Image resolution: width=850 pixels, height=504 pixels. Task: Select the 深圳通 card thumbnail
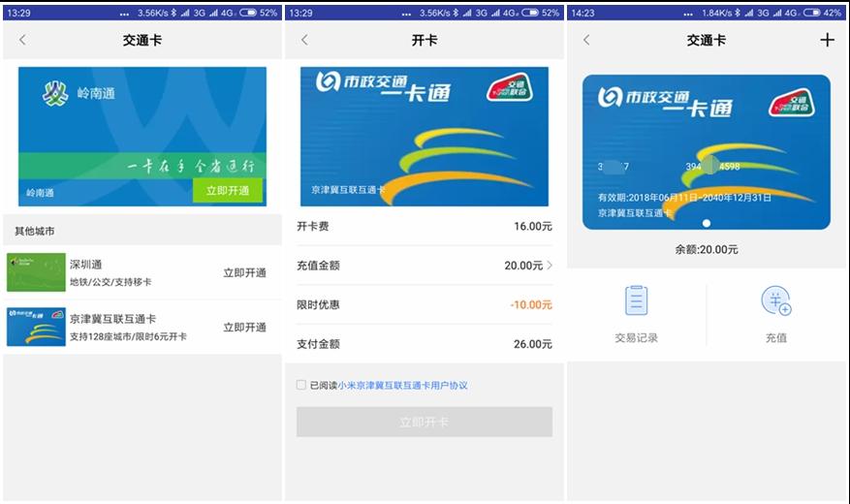(x=36, y=272)
